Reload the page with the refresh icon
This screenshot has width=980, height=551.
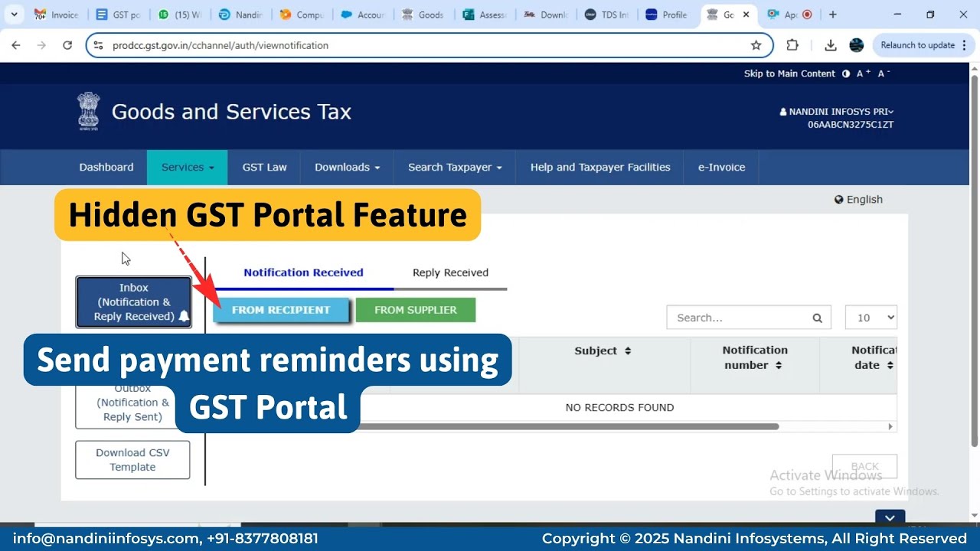pos(67,45)
